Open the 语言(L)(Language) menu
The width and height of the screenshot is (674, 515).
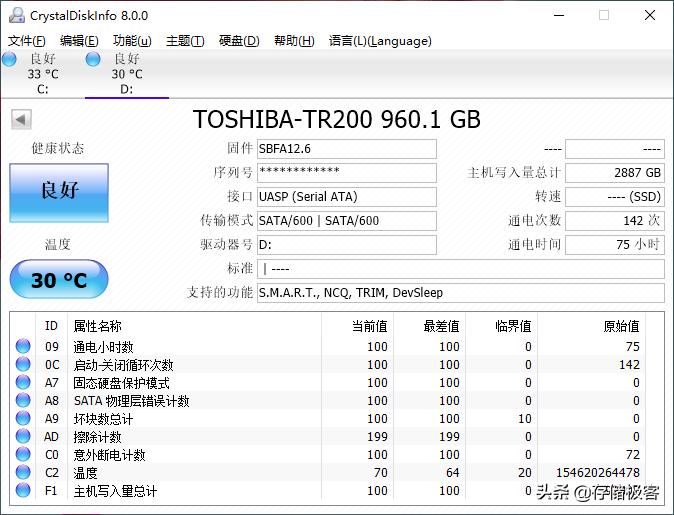(380, 41)
